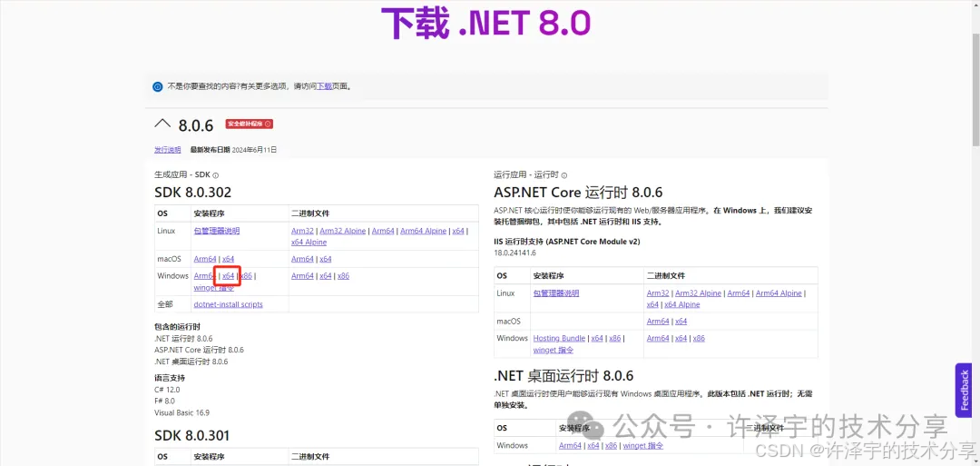Download the ASP.NET Core Windows x86 installer
This screenshot has height=466, width=980.
(x=615, y=339)
